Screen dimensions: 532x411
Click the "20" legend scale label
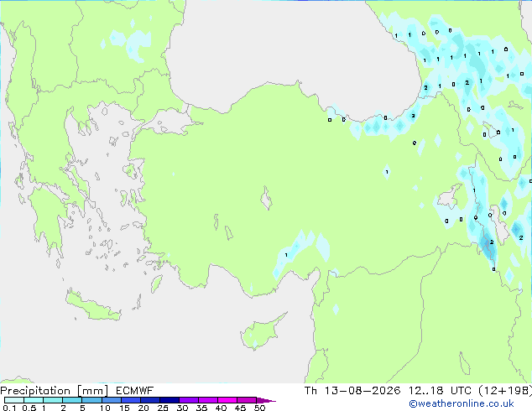143,408
